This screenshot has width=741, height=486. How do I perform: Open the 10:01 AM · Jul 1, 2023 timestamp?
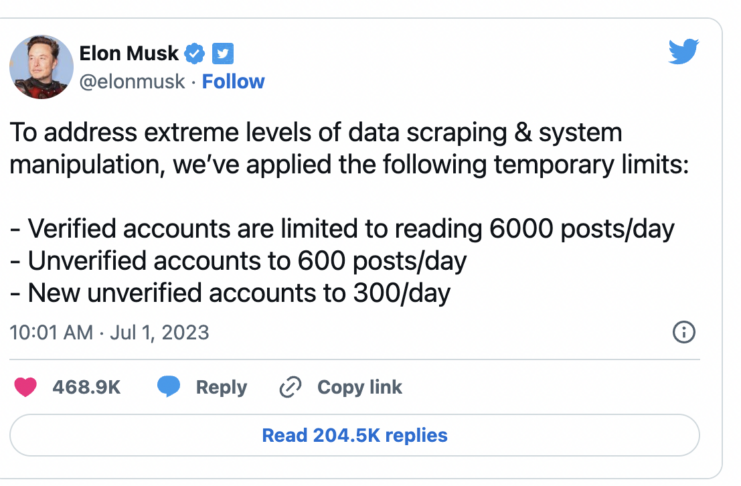tap(109, 332)
